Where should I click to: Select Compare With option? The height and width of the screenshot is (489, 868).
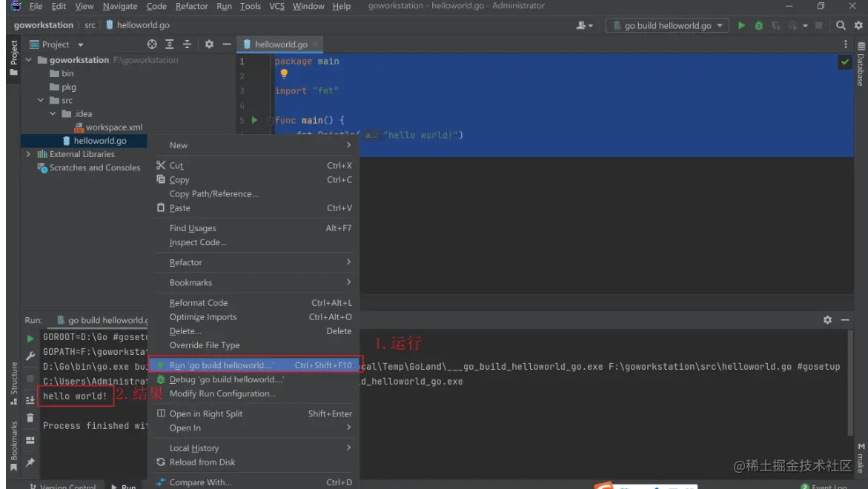[x=255, y=482]
